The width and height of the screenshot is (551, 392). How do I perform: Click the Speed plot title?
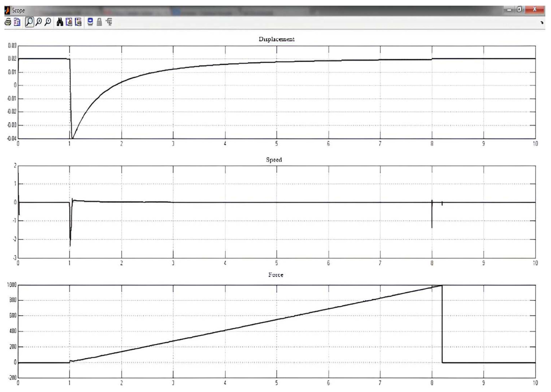(x=274, y=160)
